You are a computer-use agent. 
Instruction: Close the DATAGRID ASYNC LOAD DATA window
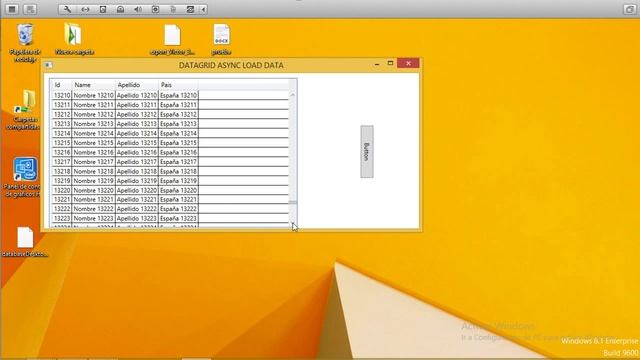click(x=408, y=63)
